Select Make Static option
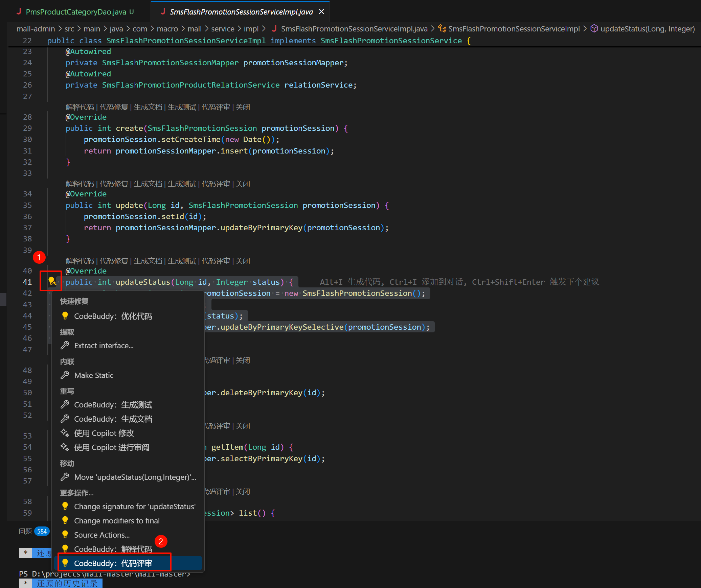 [x=94, y=375]
